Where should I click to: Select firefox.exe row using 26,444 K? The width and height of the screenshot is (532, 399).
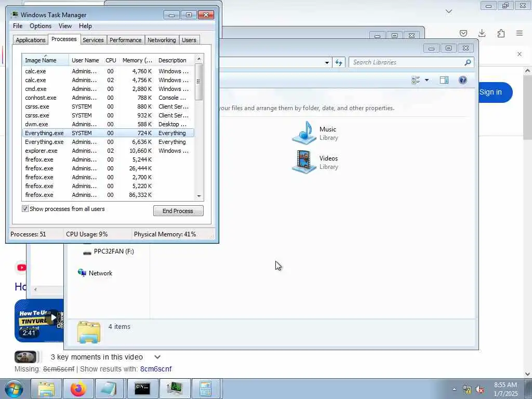[x=108, y=168]
